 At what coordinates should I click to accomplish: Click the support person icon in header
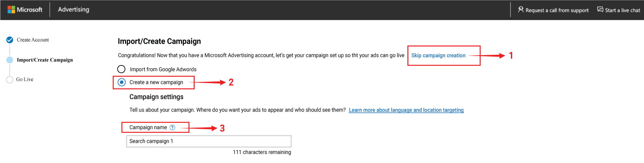pos(521,10)
